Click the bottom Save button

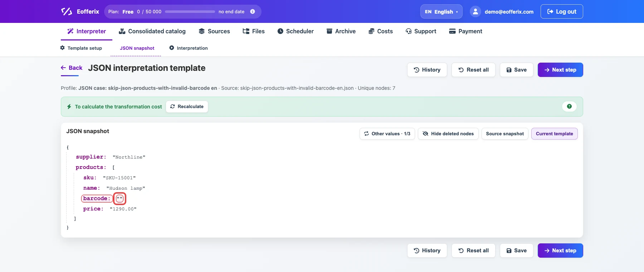[517, 251]
